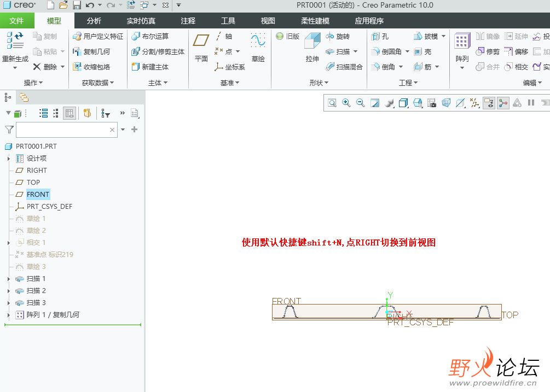550x392 pixels.
Task: Open the Get Data (获取数据) group dropdown
Action: point(98,83)
